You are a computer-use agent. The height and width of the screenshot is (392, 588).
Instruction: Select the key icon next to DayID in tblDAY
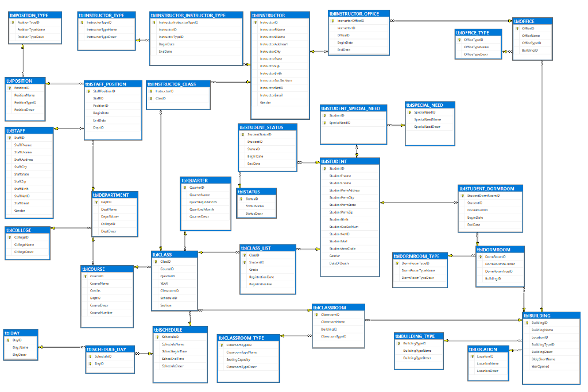point(8,339)
